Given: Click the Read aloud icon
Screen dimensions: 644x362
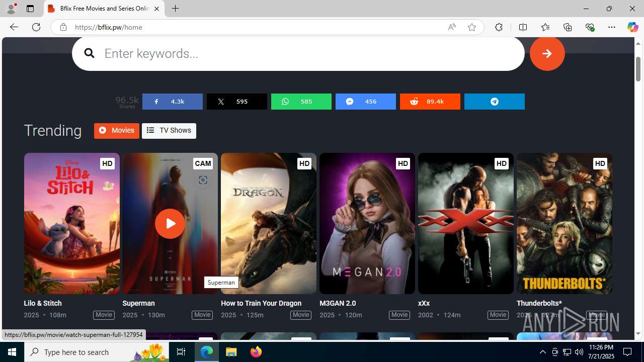Looking at the screenshot, I should click(452, 27).
